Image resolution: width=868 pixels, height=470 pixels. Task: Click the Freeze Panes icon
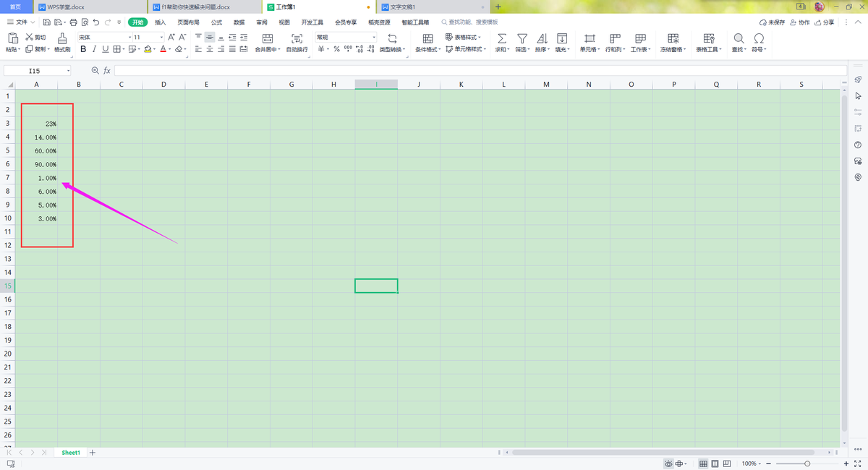673,38
